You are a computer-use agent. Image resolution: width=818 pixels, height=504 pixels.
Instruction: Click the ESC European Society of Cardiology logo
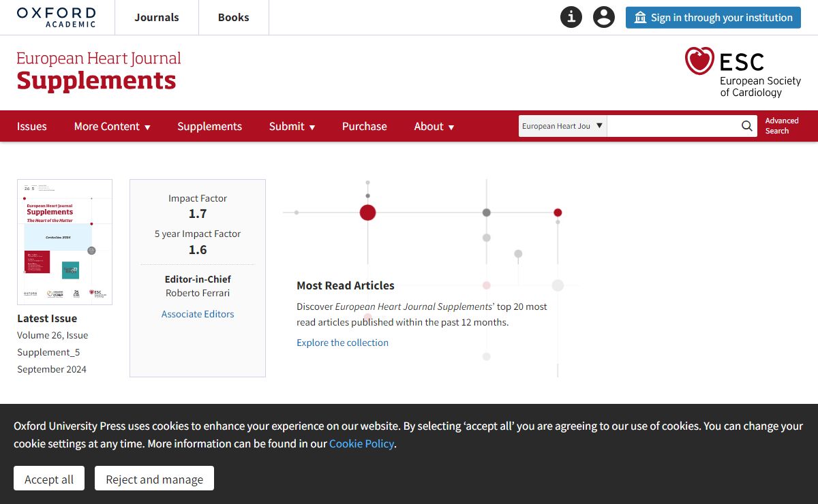tap(743, 72)
